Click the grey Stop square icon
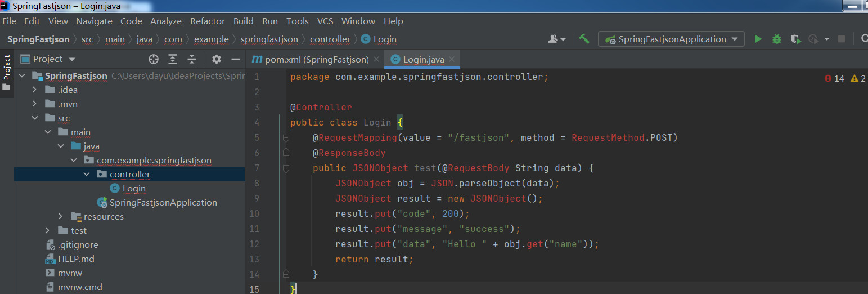Viewport: 868px width, 294px height. 842,39
